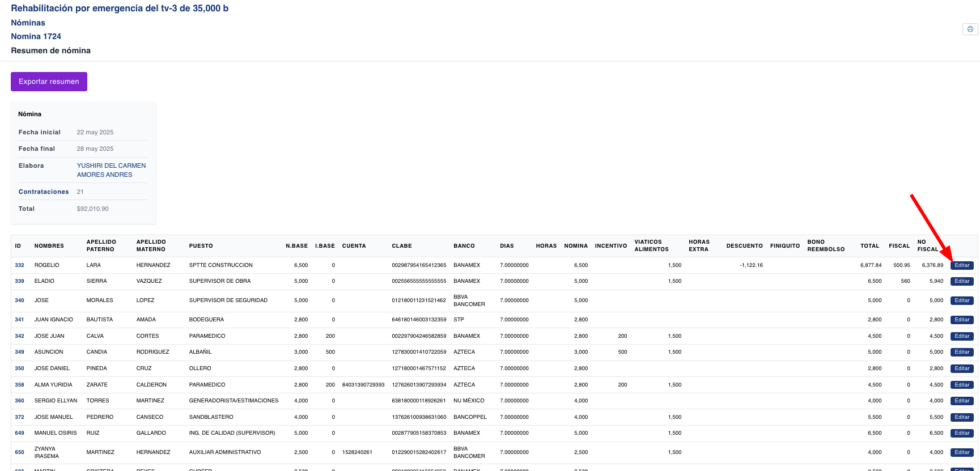Click the Contrataciones label link

pos(44,192)
